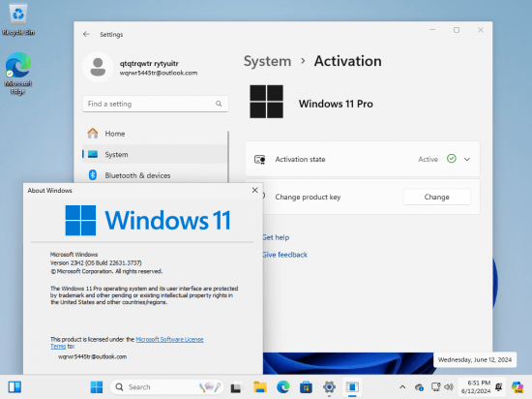
Task: Click the Bluetooth icon in the sidebar
Action: tap(93, 175)
